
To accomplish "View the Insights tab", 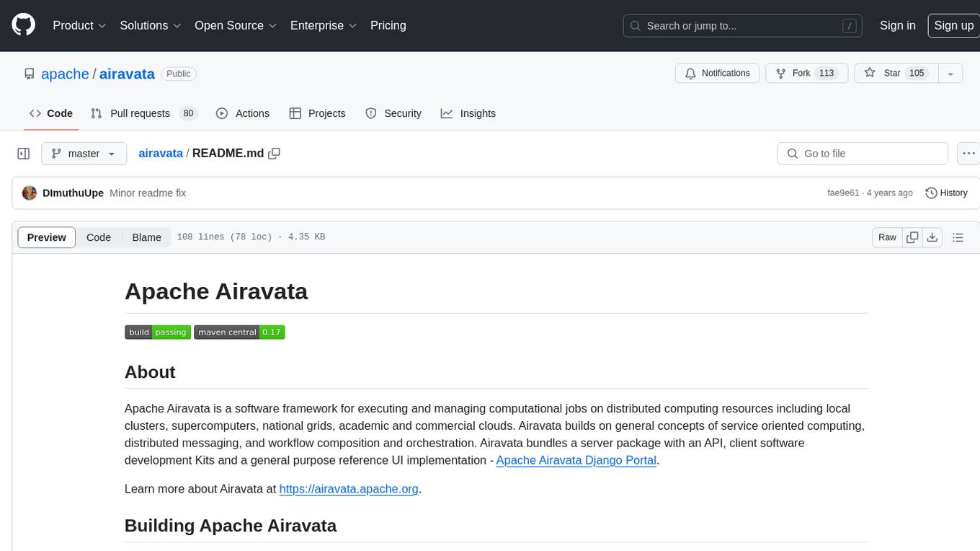I will (x=468, y=113).
